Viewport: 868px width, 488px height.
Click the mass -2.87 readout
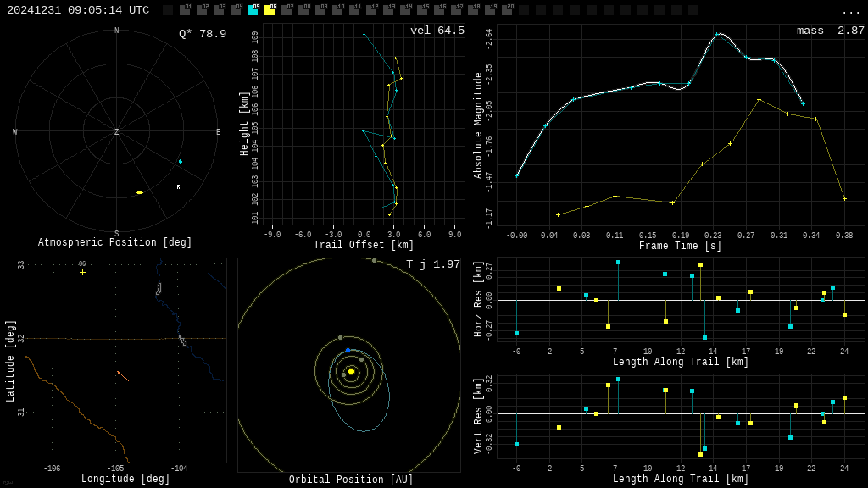830,31
